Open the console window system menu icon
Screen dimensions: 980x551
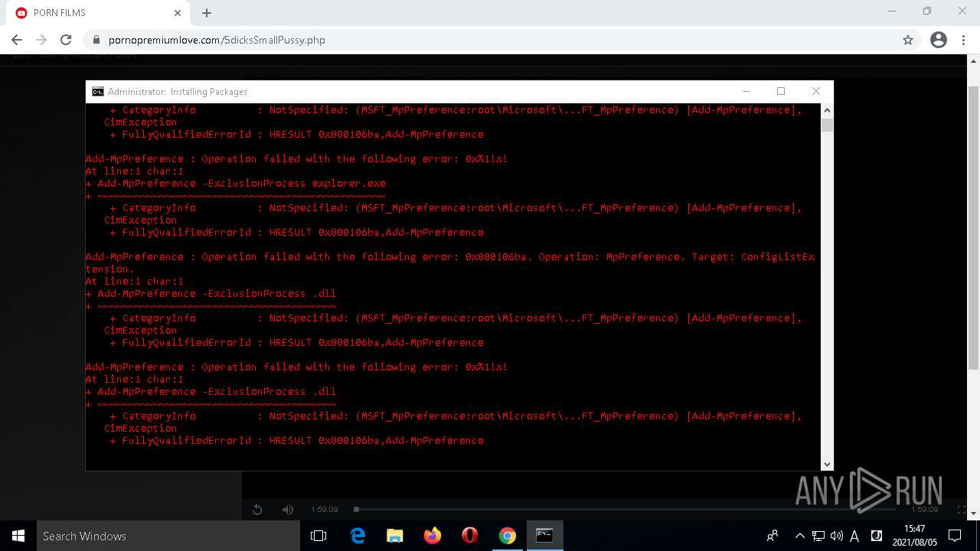pos(98,92)
